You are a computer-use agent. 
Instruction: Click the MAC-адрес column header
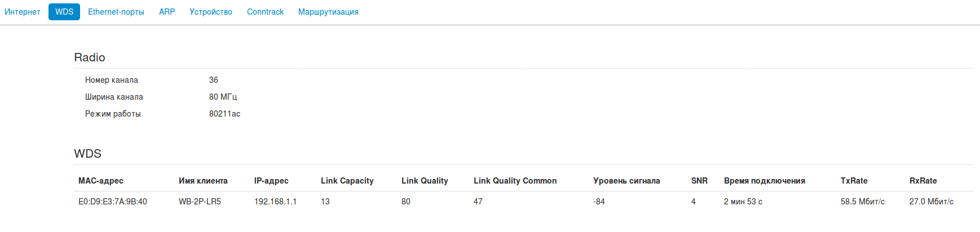click(101, 181)
